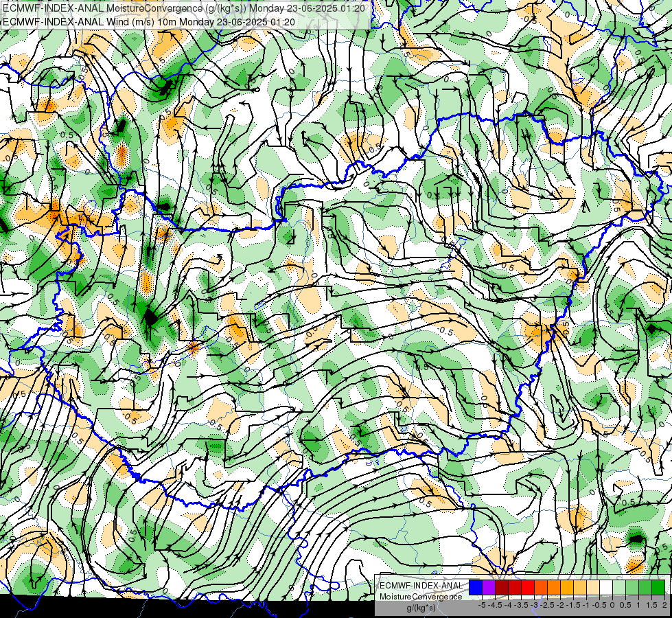Click the '-5' legend tick label

click(482, 605)
